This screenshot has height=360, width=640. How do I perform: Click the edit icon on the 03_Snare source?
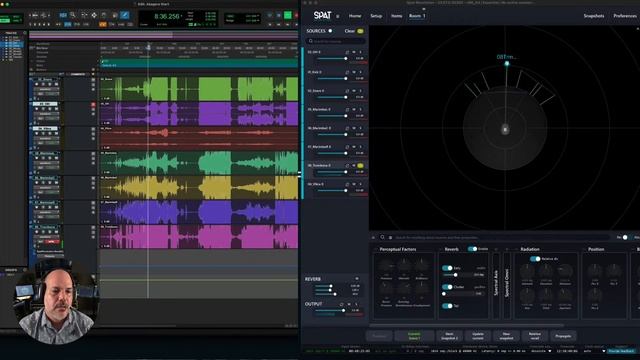pos(347,91)
